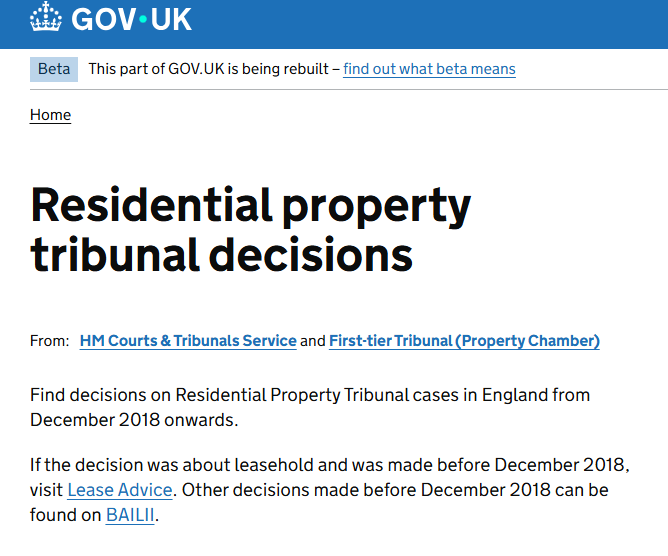
Task: Click the 'tribunal decisions' heading line
Action: pyautogui.click(x=222, y=255)
